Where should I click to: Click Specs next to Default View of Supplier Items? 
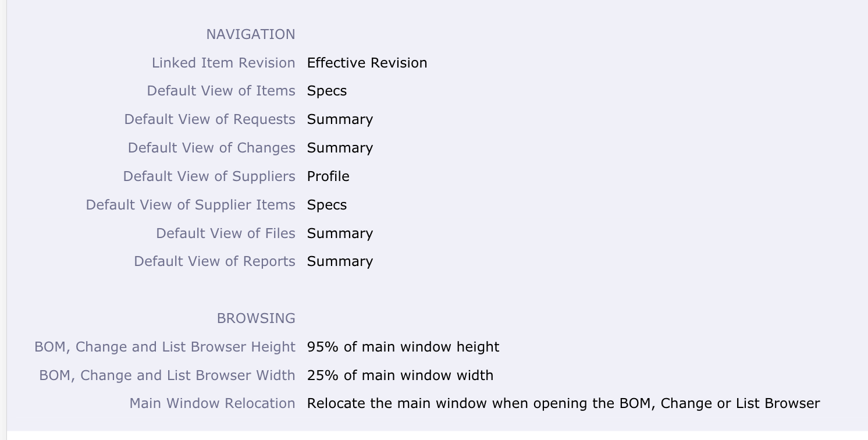click(x=327, y=205)
